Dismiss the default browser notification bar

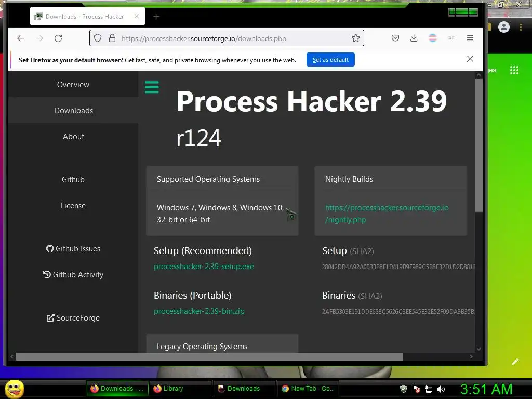pyautogui.click(x=470, y=59)
